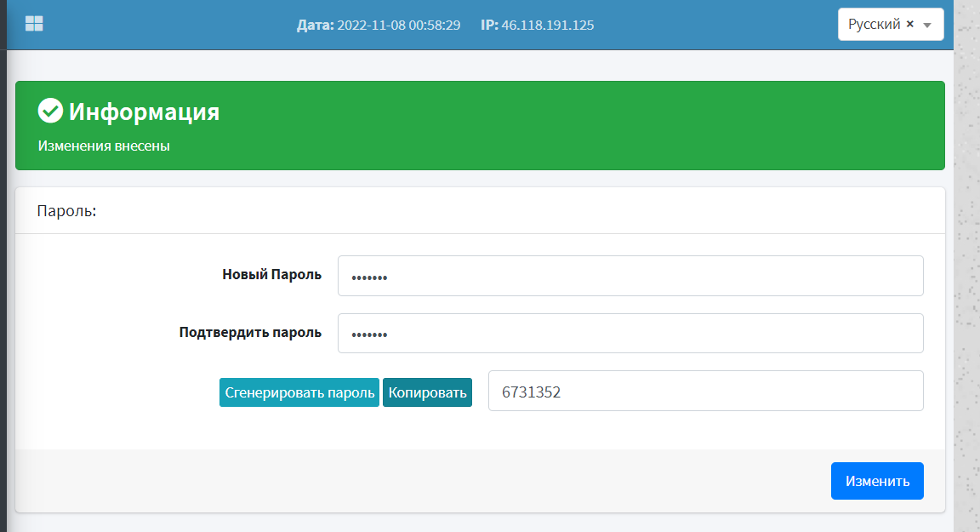Click the Новый Пароль label
The width and height of the screenshot is (980, 532).
[x=271, y=274]
